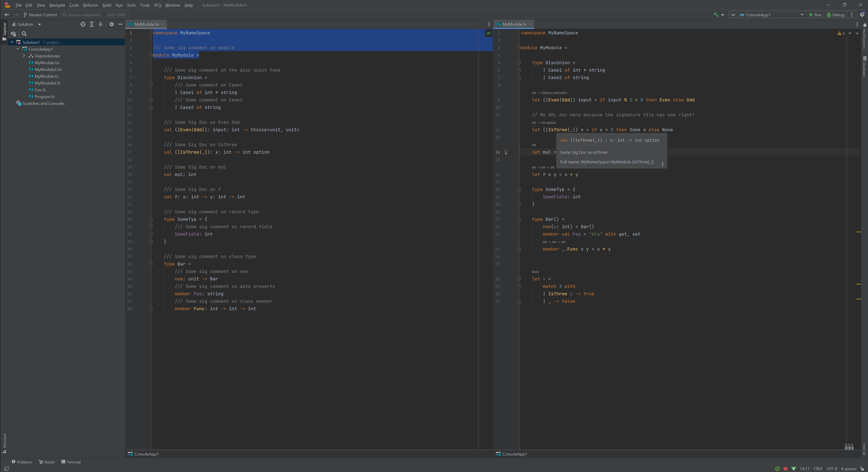Toggle fold marker for type SomeTyp in MyModule.fs
Viewport: 868px width, 472px height.
pyautogui.click(x=519, y=190)
